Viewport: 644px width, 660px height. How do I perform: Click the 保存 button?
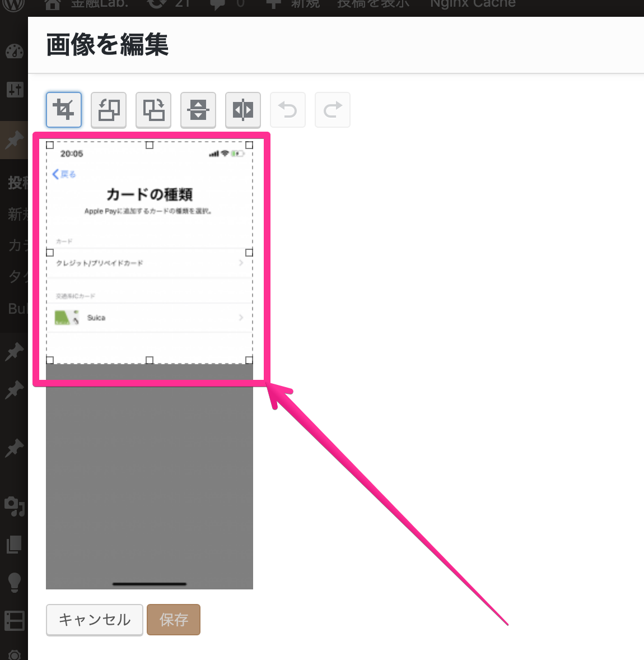(x=174, y=620)
